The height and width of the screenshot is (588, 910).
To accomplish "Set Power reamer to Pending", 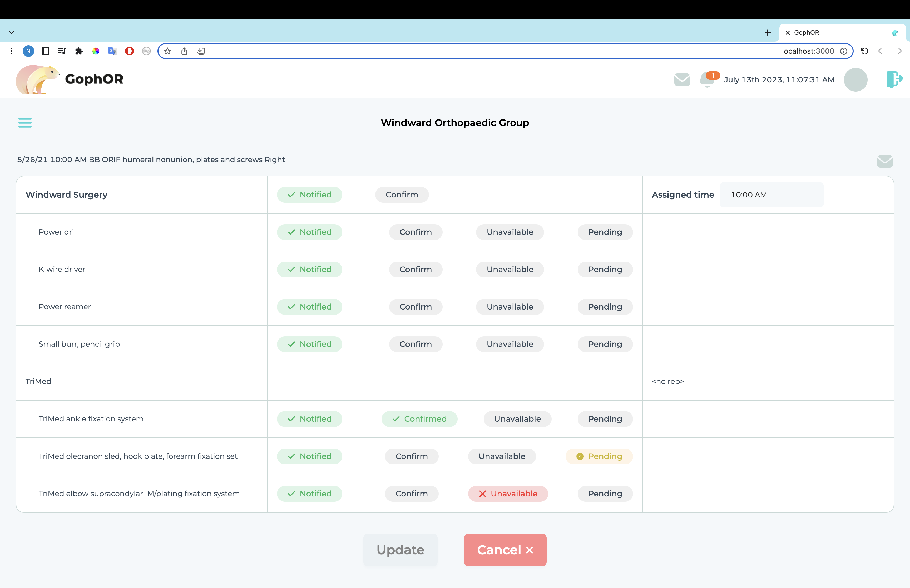I will click(x=605, y=307).
